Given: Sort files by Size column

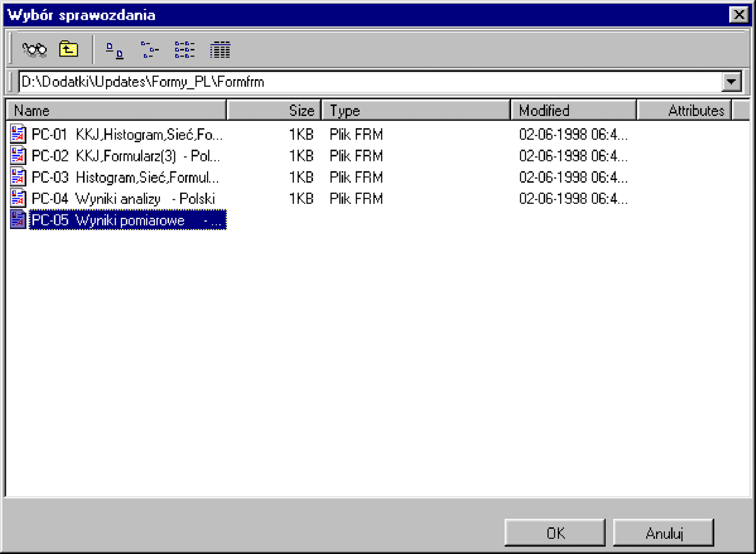Looking at the screenshot, I should tap(274, 110).
